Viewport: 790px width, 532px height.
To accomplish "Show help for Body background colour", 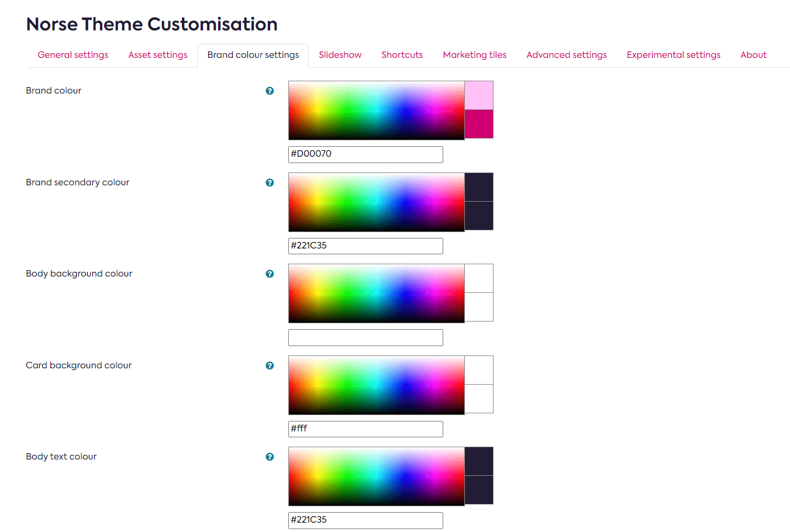I will coord(270,274).
